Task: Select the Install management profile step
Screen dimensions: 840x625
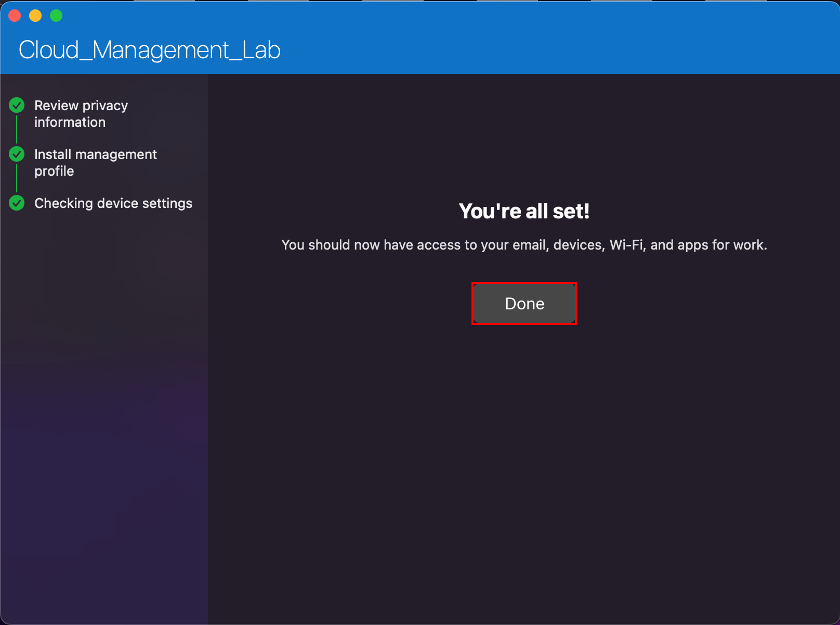Action: click(x=95, y=163)
